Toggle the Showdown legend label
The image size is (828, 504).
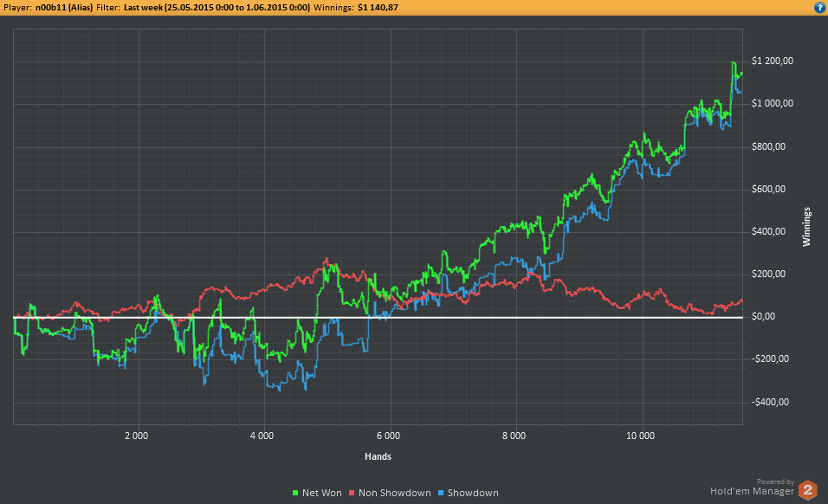click(473, 493)
